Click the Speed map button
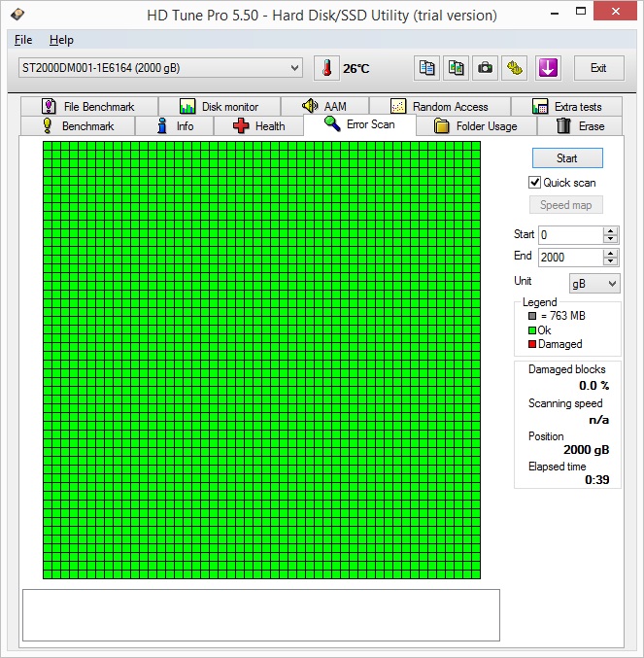This screenshot has height=658, width=644. 565,205
